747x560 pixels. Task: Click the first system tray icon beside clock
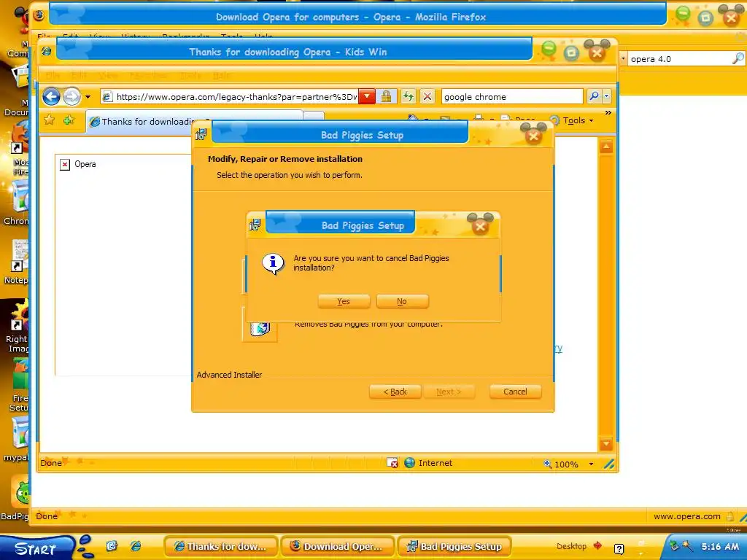(674, 545)
